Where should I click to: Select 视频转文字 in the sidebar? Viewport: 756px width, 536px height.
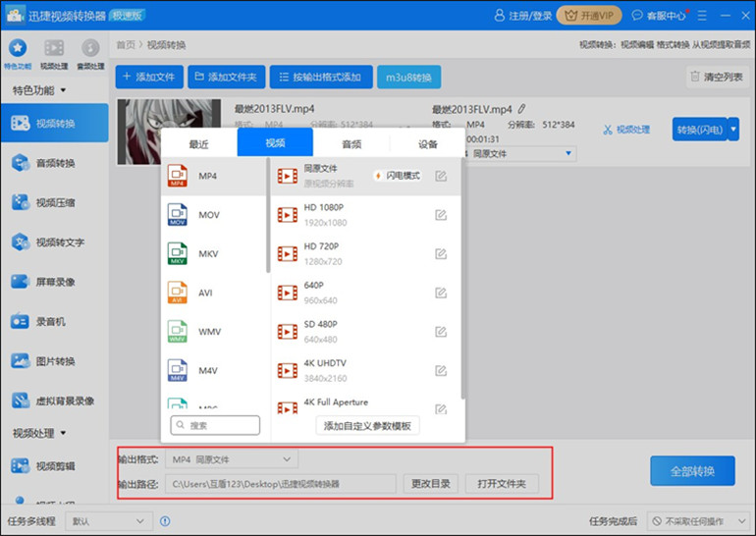coord(54,241)
